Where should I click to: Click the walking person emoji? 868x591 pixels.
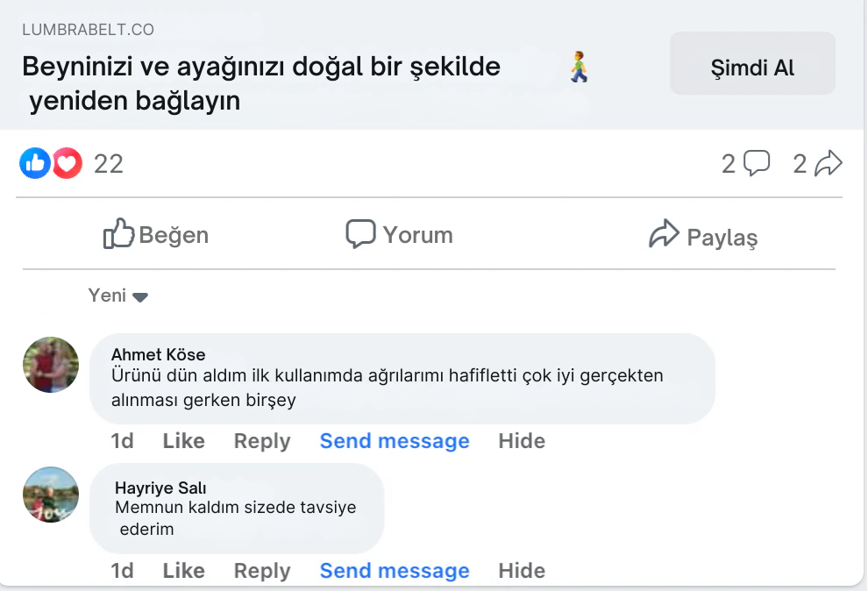(579, 67)
